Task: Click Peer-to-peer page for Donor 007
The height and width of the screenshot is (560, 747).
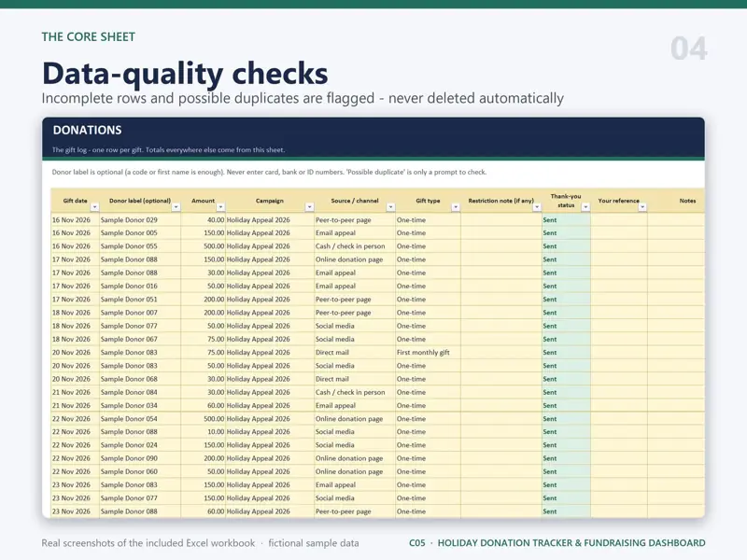Action: 355,313
